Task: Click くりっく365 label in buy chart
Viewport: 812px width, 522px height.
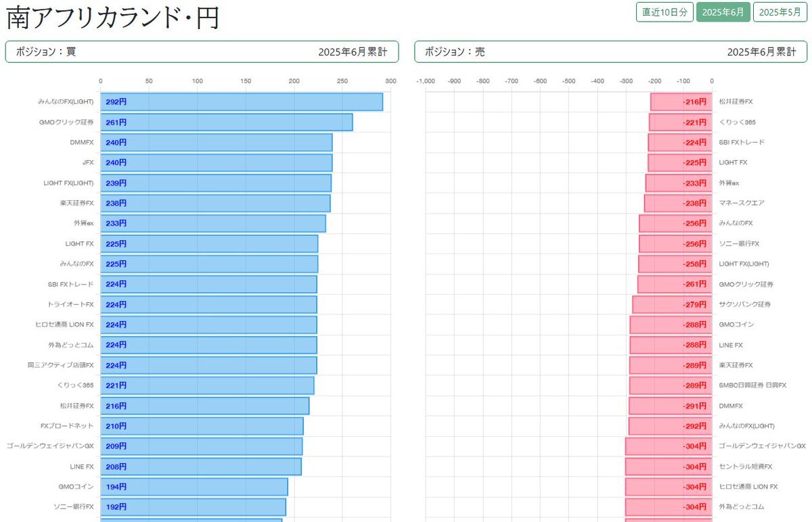Action: [x=76, y=385]
